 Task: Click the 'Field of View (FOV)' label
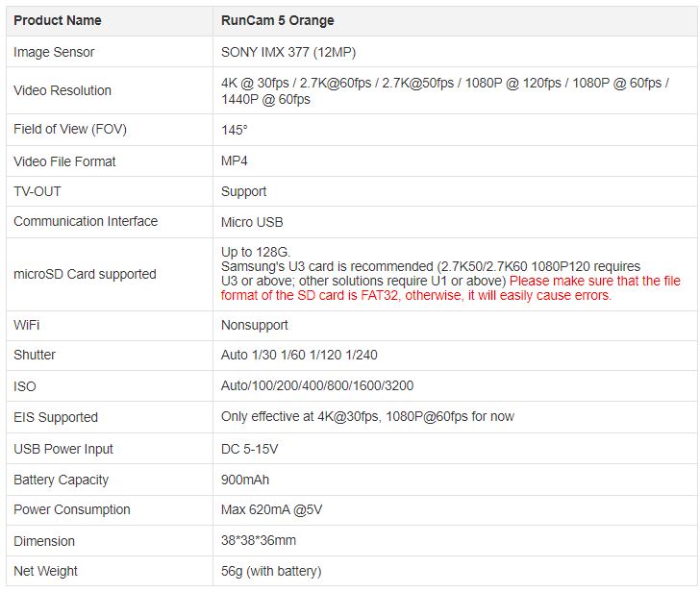[70, 130]
